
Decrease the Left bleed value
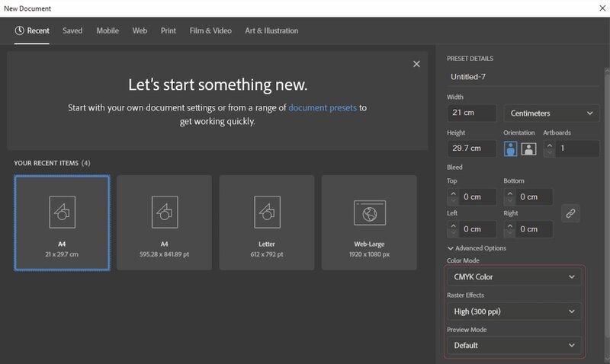click(x=453, y=233)
